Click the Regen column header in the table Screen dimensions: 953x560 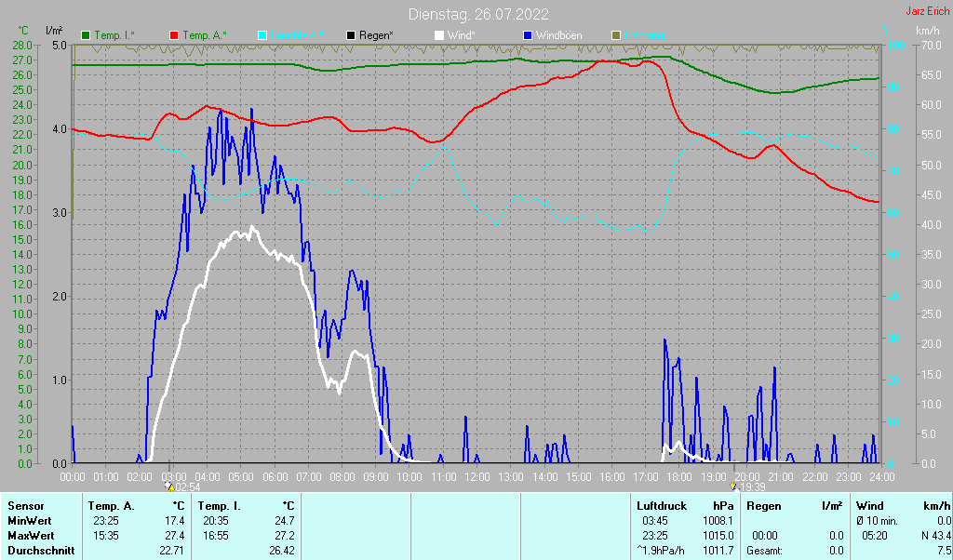pos(764,506)
